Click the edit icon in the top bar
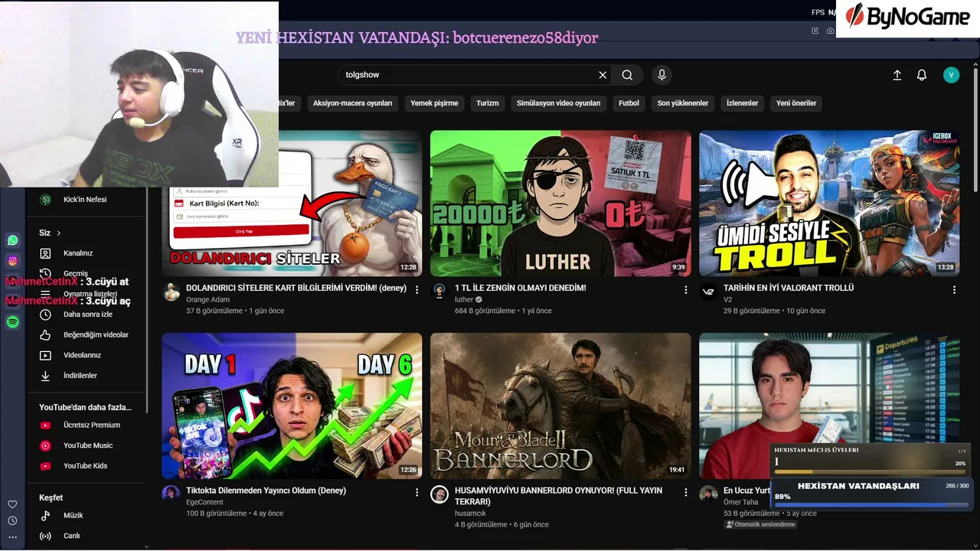The height and width of the screenshot is (551, 980). pyautogui.click(x=815, y=31)
